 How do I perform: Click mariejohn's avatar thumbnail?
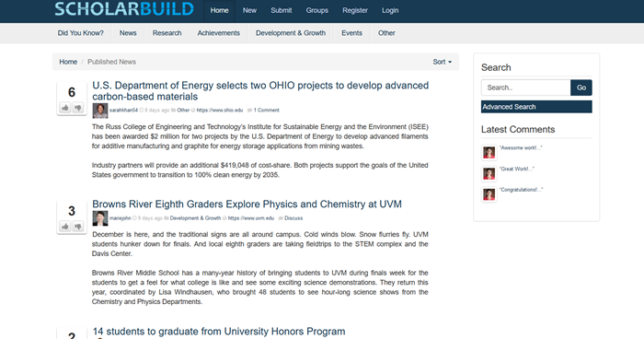point(99,218)
